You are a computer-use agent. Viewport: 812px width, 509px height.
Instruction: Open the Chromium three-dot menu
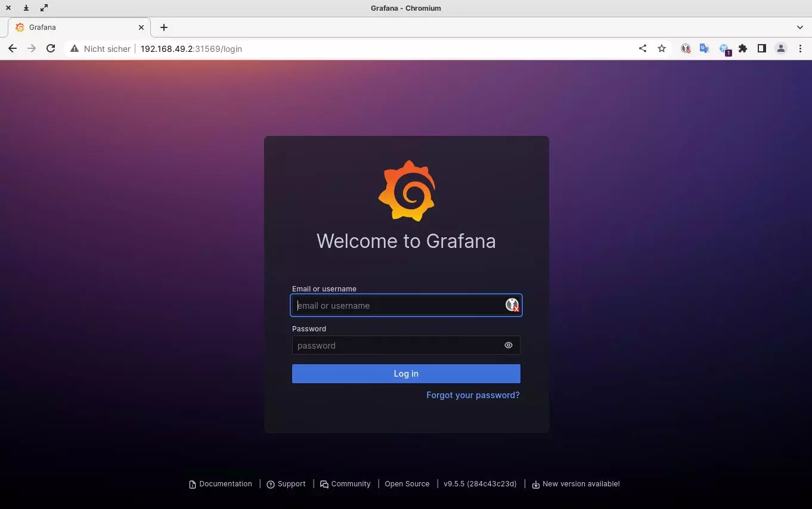click(x=800, y=49)
